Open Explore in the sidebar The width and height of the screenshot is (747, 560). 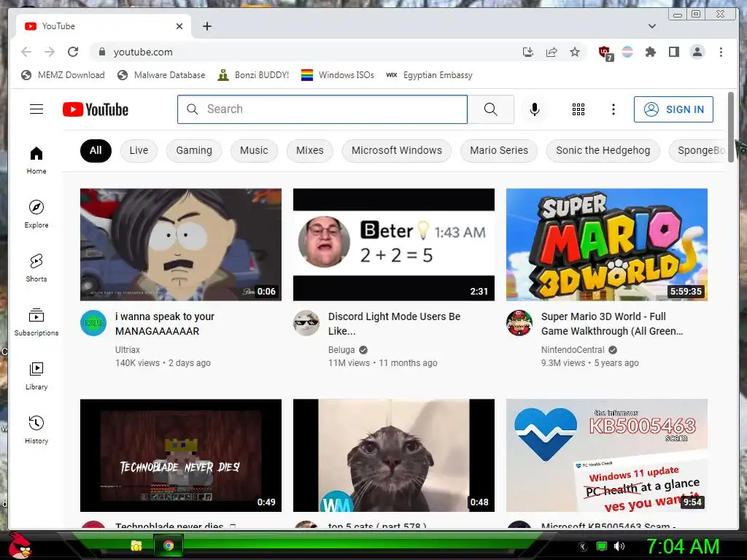pyautogui.click(x=36, y=214)
